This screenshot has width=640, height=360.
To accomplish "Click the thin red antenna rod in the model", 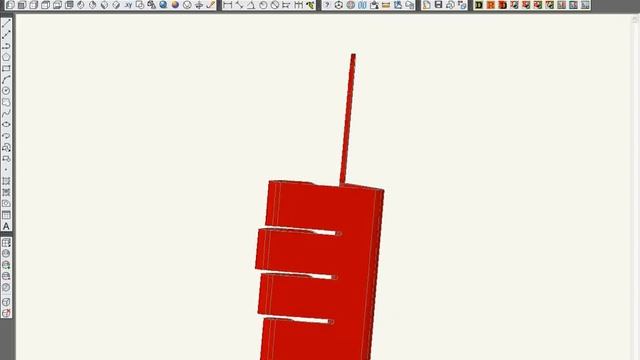I will coord(348,118).
